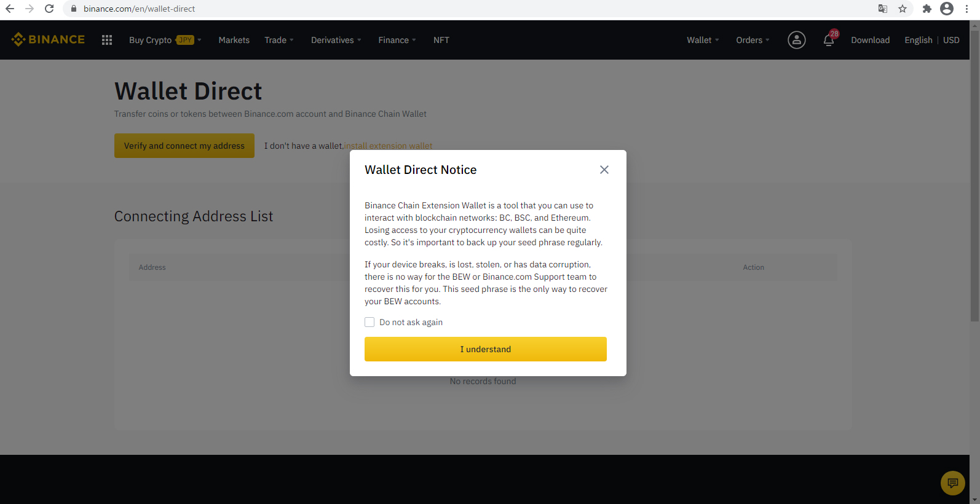The image size is (980, 504).
Task: Open the browser extensions puzzle icon
Action: pos(927,9)
